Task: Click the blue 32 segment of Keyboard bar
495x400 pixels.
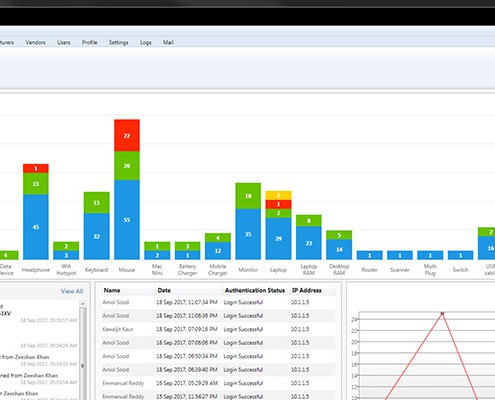Action: pyautogui.click(x=96, y=236)
